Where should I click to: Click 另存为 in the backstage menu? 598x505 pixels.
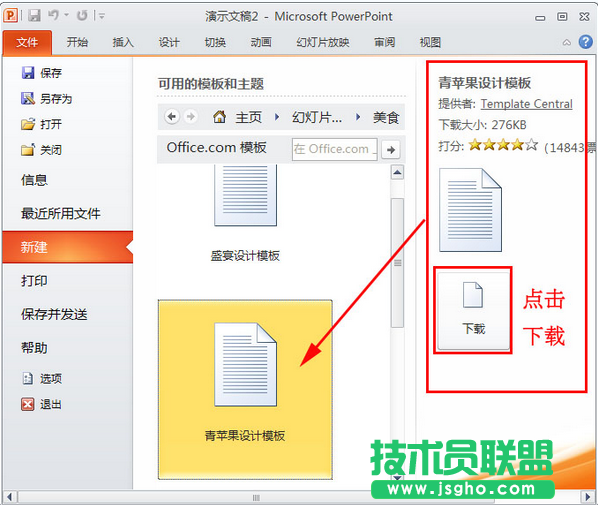point(46,99)
